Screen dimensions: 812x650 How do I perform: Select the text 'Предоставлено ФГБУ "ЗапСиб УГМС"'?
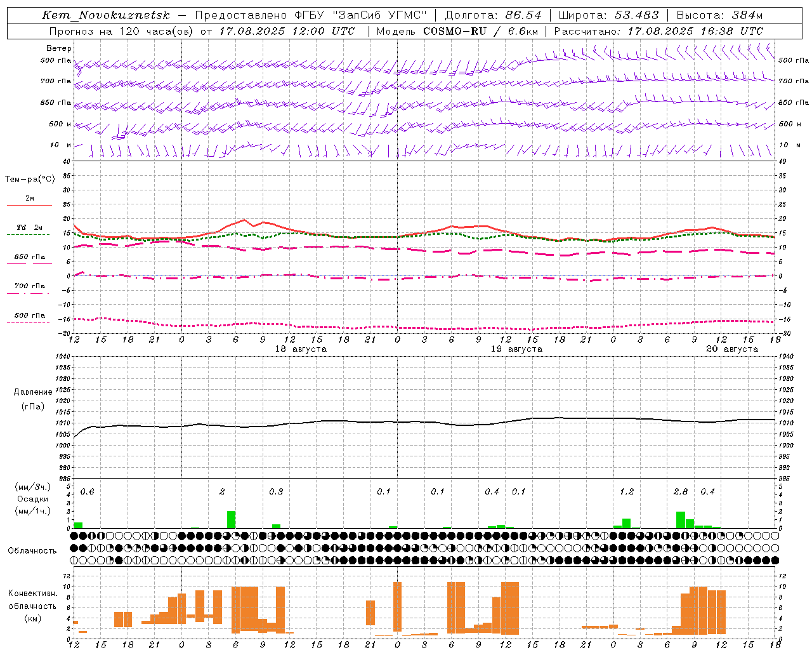(x=310, y=15)
